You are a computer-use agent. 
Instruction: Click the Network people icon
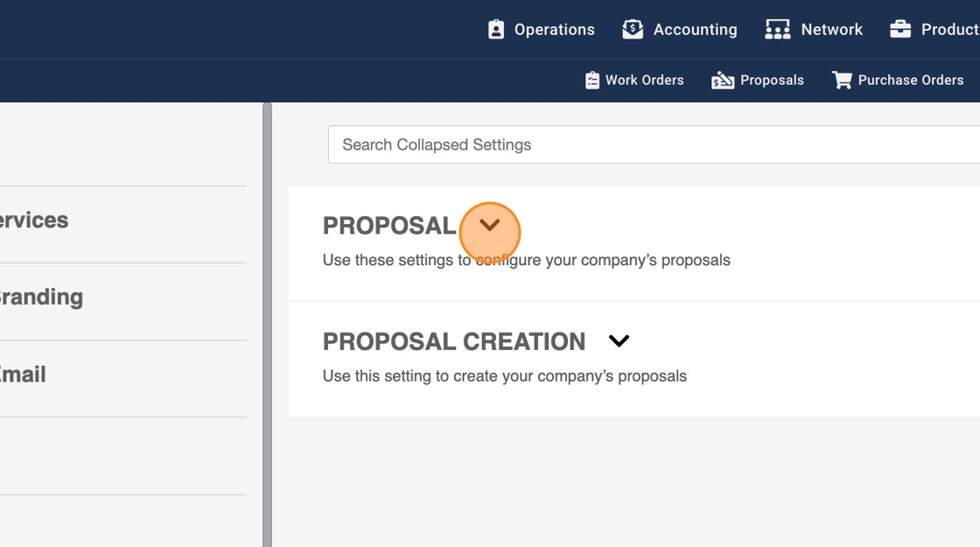coord(777,30)
